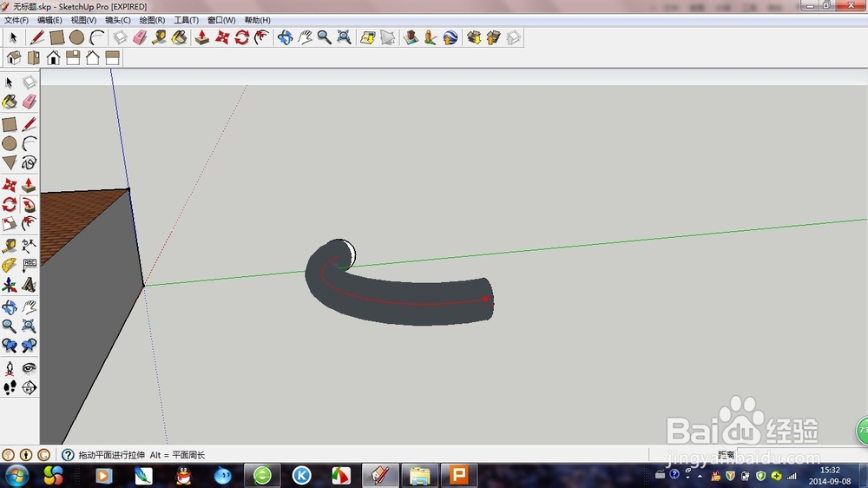868x488 pixels.
Task: Select the Polygon tool
Action: click(10, 162)
